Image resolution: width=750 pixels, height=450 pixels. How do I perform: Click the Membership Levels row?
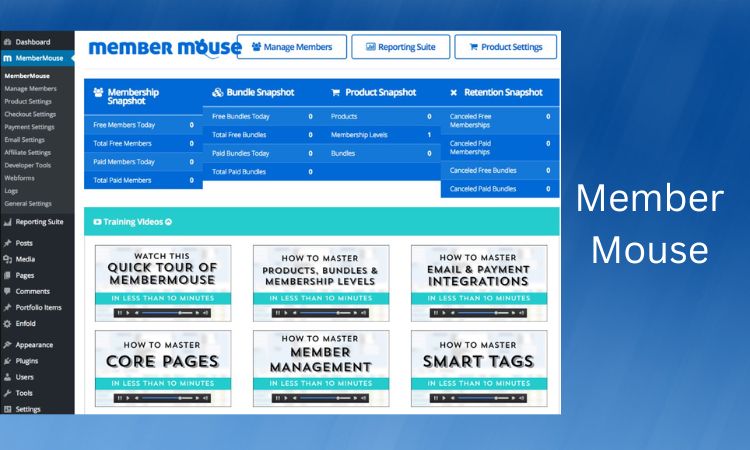tap(381, 135)
